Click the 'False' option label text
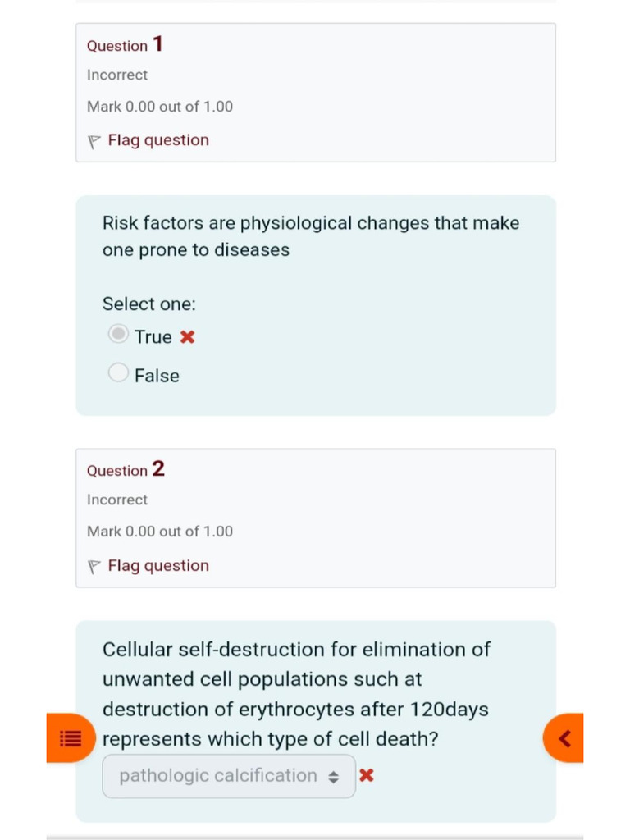Image resolution: width=630 pixels, height=840 pixels. click(157, 376)
